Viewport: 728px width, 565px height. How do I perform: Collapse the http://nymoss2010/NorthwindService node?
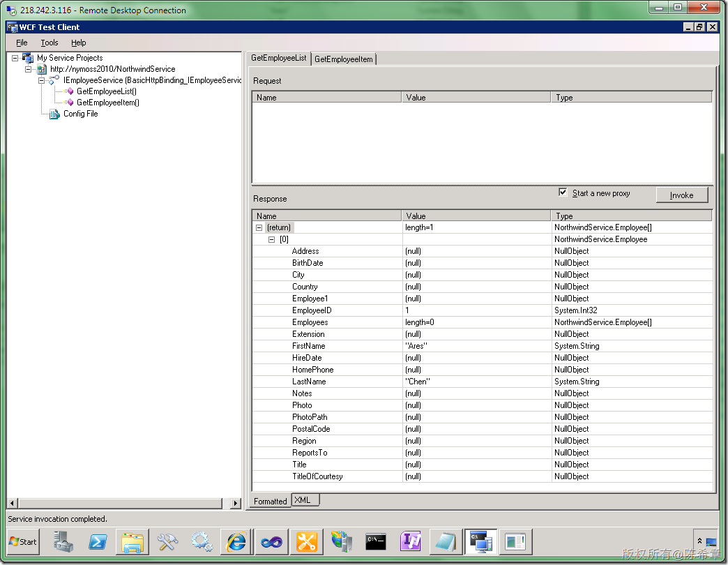click(x=29, y=69)
